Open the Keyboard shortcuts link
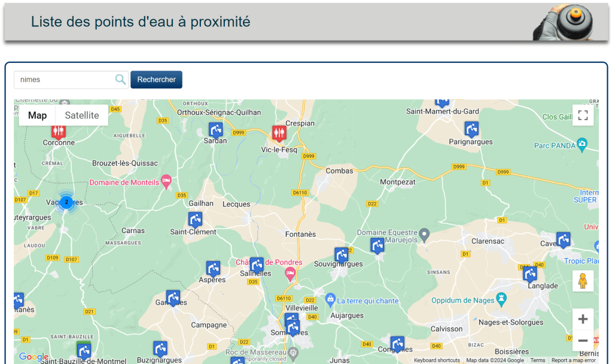Viewport: 612px width, 364px height. pos(437,360)
